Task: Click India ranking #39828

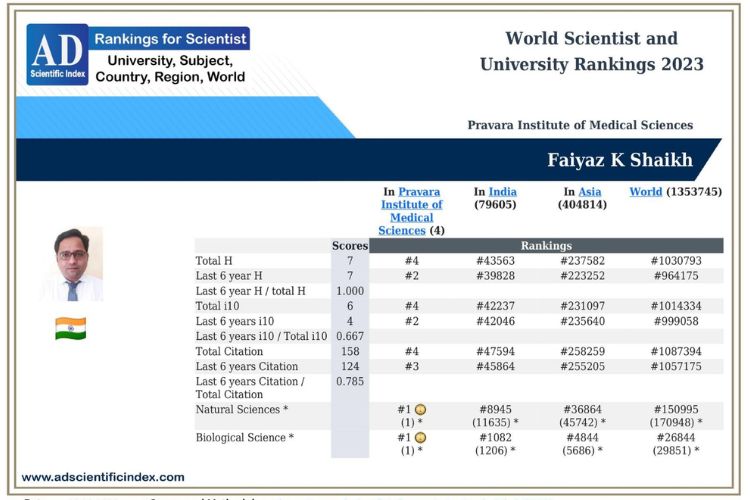Action: tap(496, 276)
